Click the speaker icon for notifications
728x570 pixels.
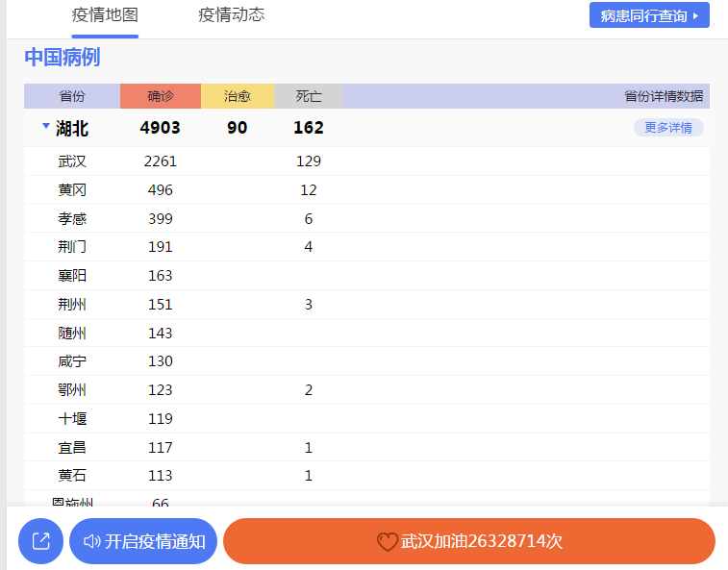pos(91,541)
